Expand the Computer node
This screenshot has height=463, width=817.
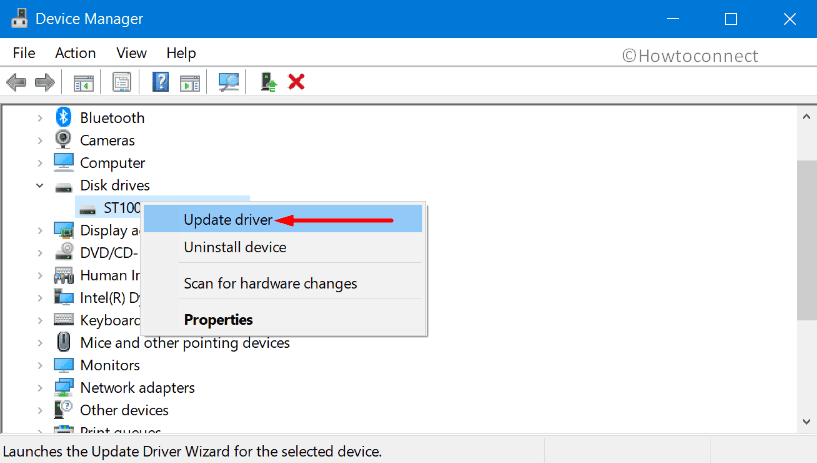coord(40,163)
